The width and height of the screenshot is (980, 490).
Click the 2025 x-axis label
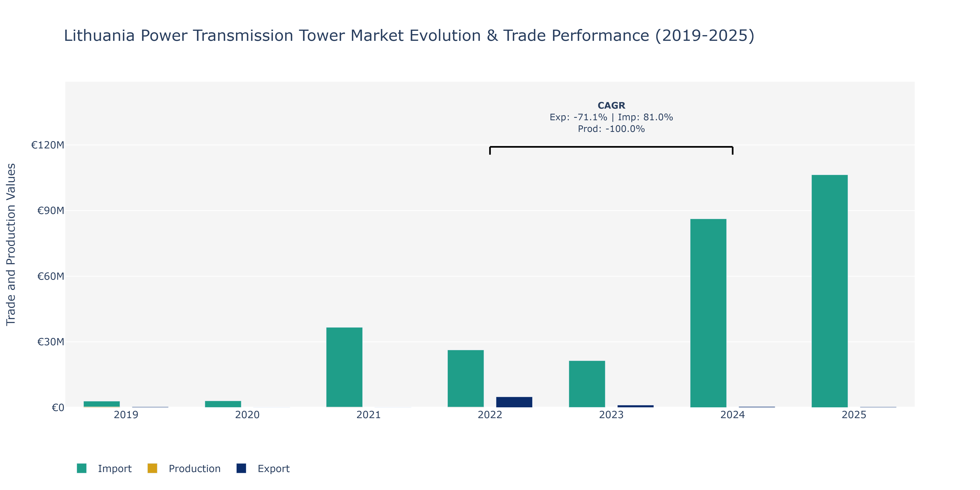[854, 415]
